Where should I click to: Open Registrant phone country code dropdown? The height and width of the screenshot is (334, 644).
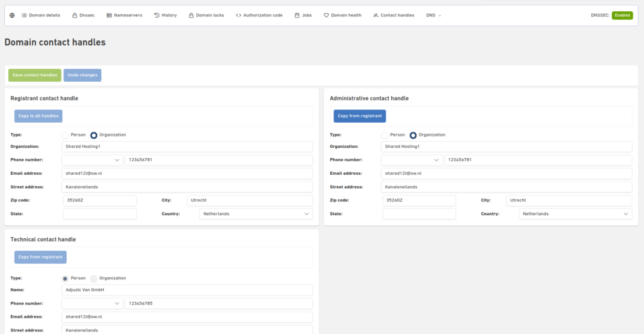click(x=92, y=160)
